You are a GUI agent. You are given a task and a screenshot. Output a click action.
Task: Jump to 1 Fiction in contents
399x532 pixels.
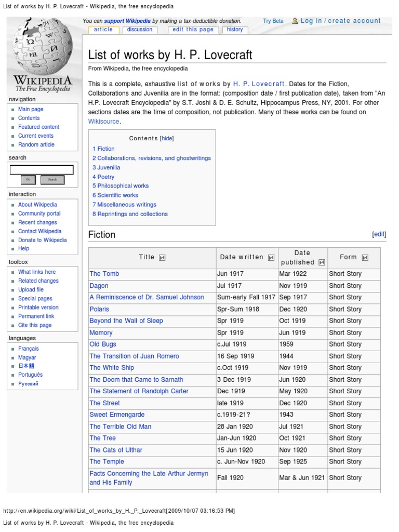[x=103, y=149]
